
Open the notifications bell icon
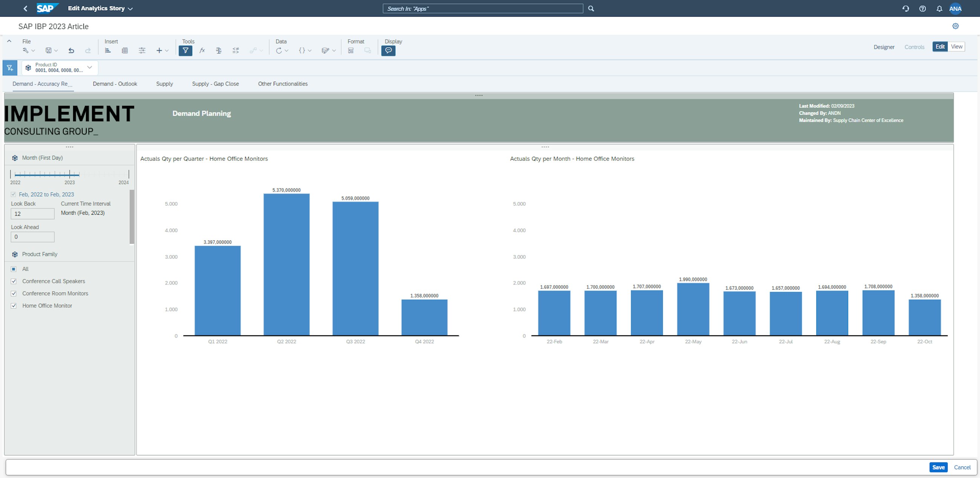coord(939,9)
